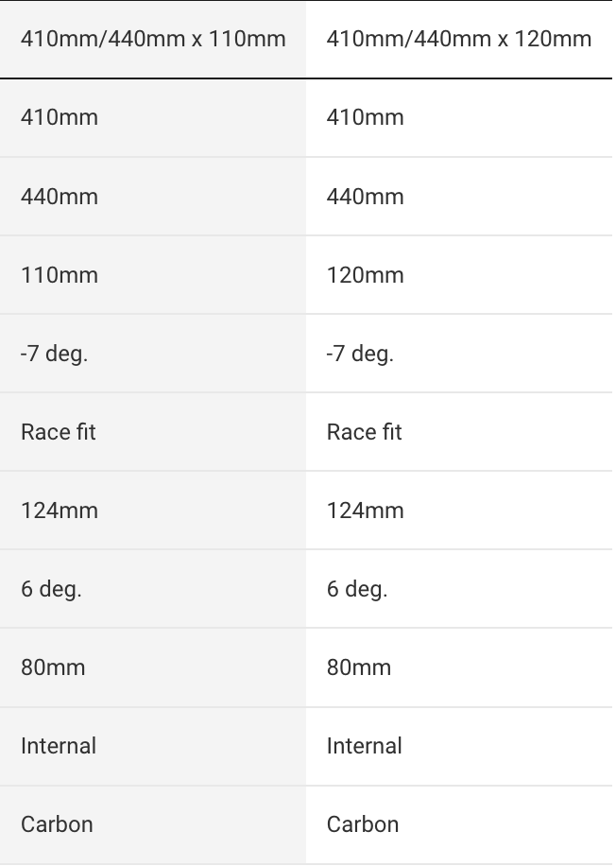The height and width of the screenshot is (866, 616).
Task: Click the 80mm cell in the 110mm column
Action: (x=53, y=667)
